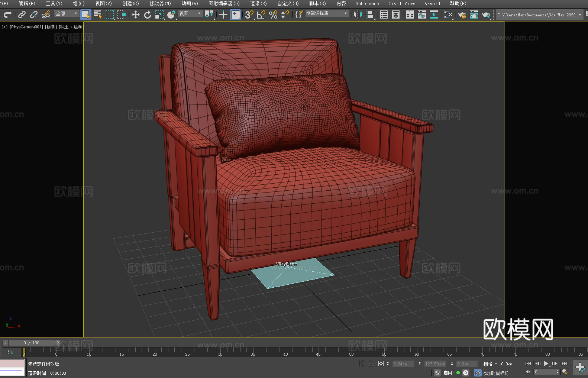Click Edit Named Selection Sets icon
Viewport: 588px width, 378px height.
pos(299,14)
